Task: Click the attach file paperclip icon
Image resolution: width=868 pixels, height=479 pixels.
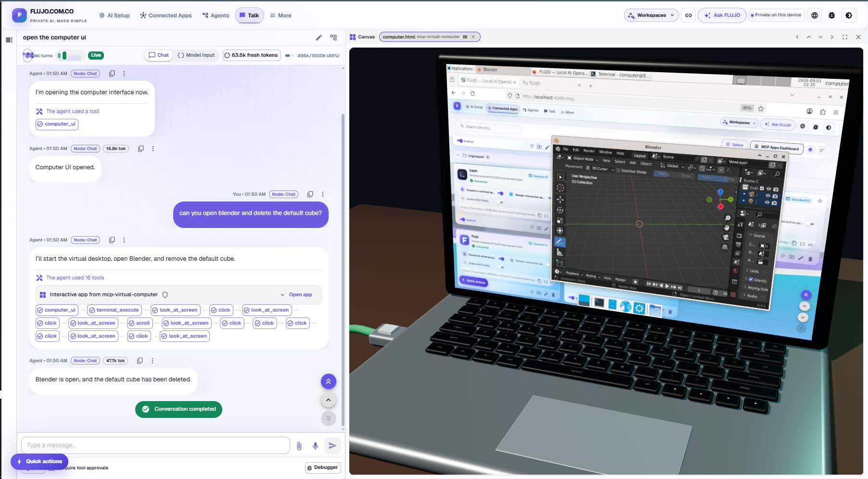Action: (x=299, y=446)
